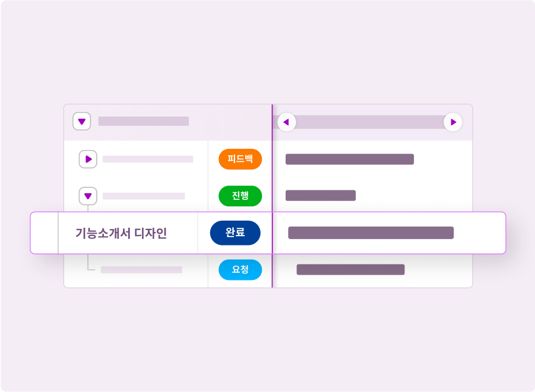This screenshot has height=392, width=535.
Task: Click the Gantt bar in 진행 row
Action: 320,196
